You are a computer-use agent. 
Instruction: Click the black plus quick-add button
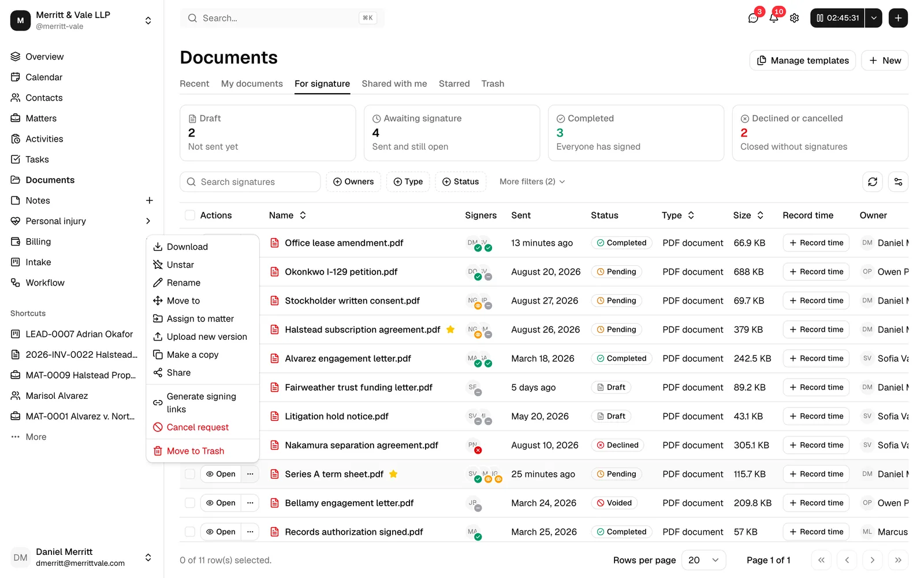[x=898, y=18]
